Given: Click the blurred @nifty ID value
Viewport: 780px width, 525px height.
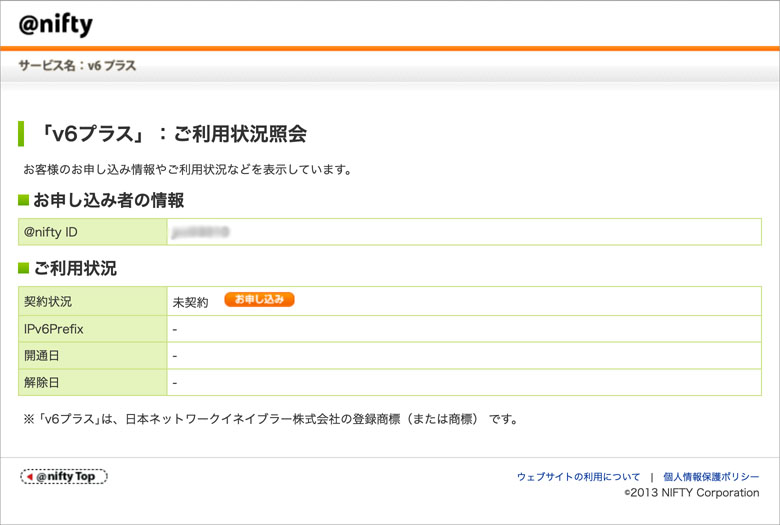Looking at the screenshot, I should pos(200,232).
